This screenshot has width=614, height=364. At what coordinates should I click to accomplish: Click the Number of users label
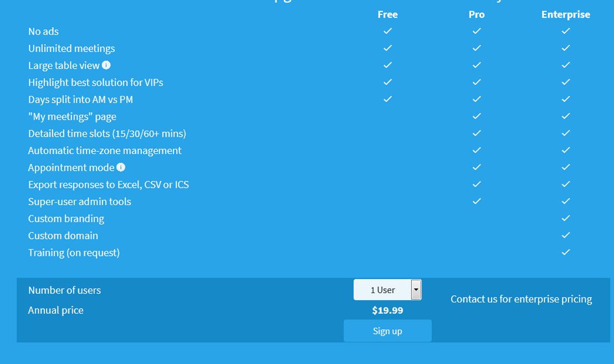tap(65, 290)
